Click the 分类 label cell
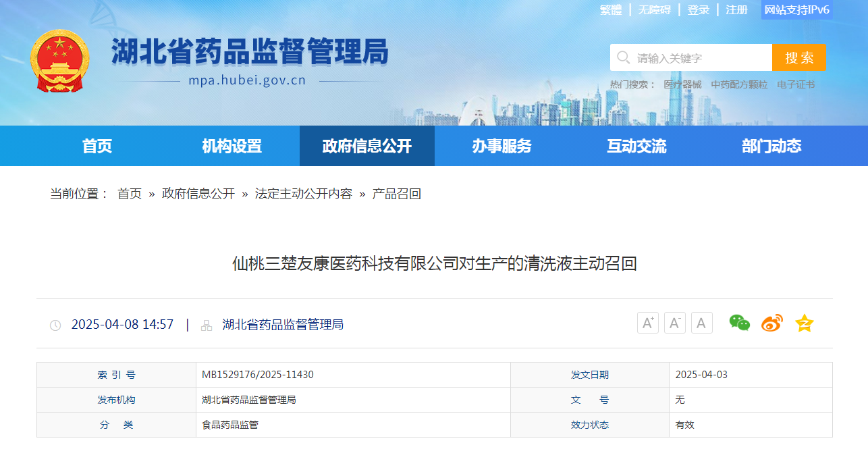 tap(116, 425)
